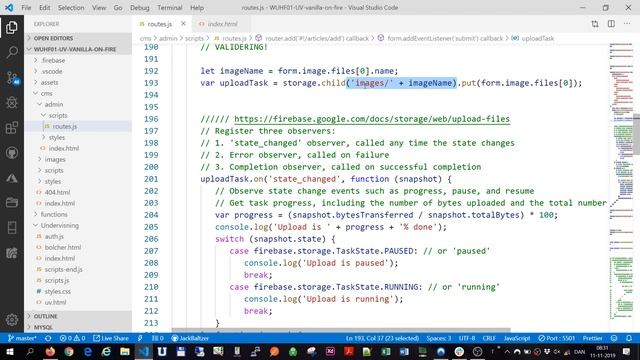Open the Debug menu
The height and width of the screenshot is (360, 640).
tap(140, 8)
